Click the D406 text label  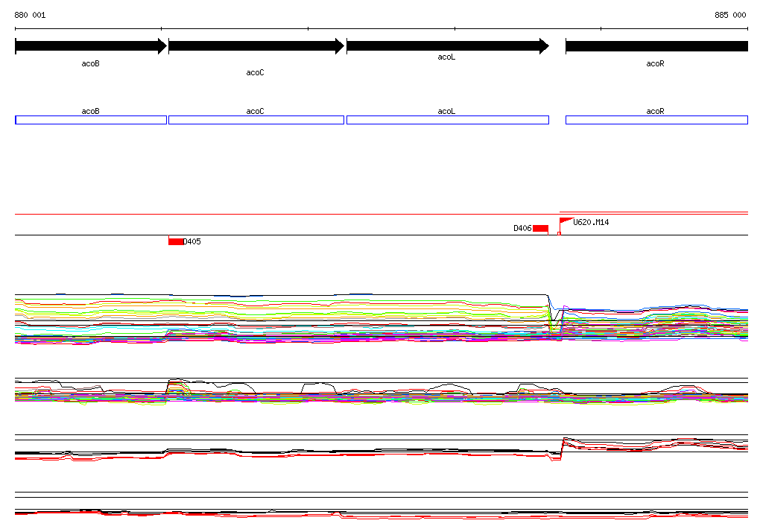(522, 228)
